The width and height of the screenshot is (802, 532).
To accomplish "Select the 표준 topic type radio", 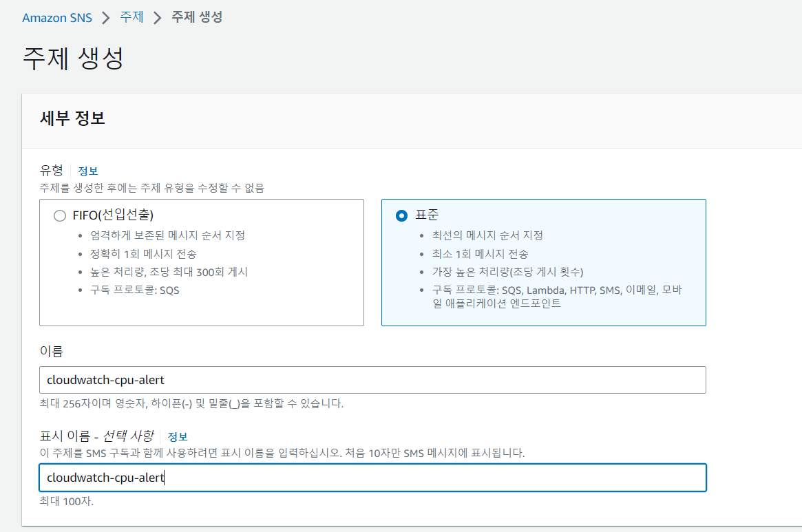I will coord(401,215).
